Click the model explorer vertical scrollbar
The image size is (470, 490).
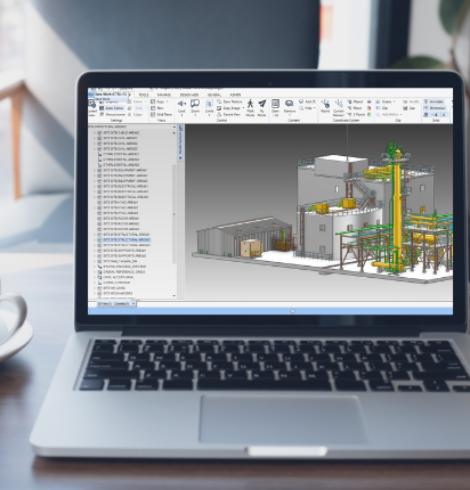click(174, 213)
